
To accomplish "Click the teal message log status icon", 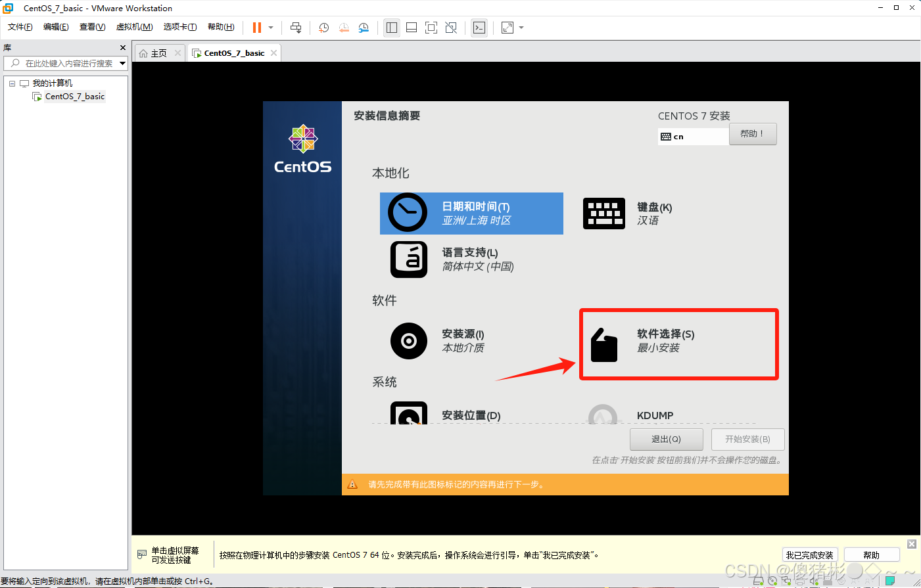I will pos(890,581).
